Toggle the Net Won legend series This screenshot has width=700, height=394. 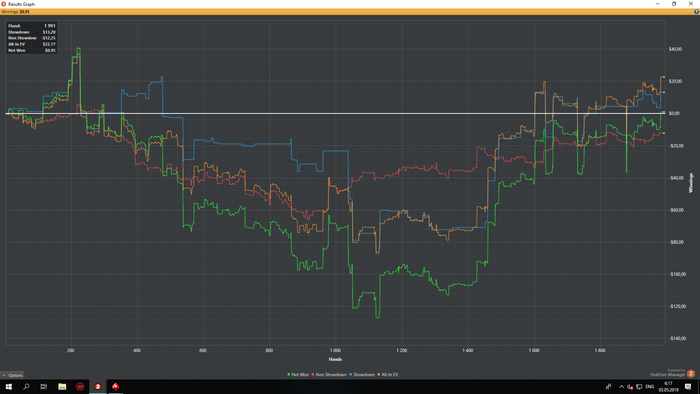(x=298, y=374)
